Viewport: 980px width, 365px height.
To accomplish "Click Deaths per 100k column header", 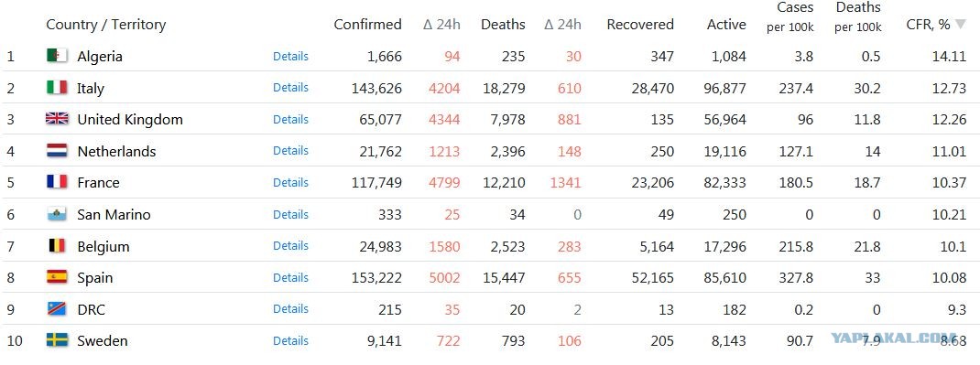I will pos(857,16).
